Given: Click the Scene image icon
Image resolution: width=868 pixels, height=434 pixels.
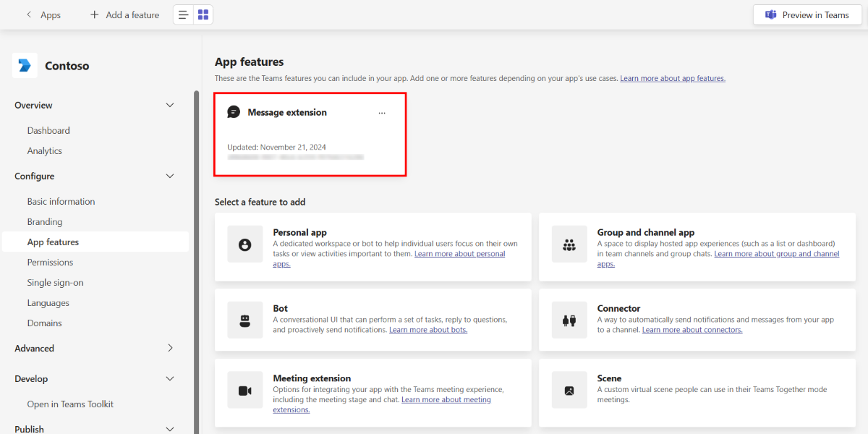Looking at the screenshot, I should coord(569,391).
